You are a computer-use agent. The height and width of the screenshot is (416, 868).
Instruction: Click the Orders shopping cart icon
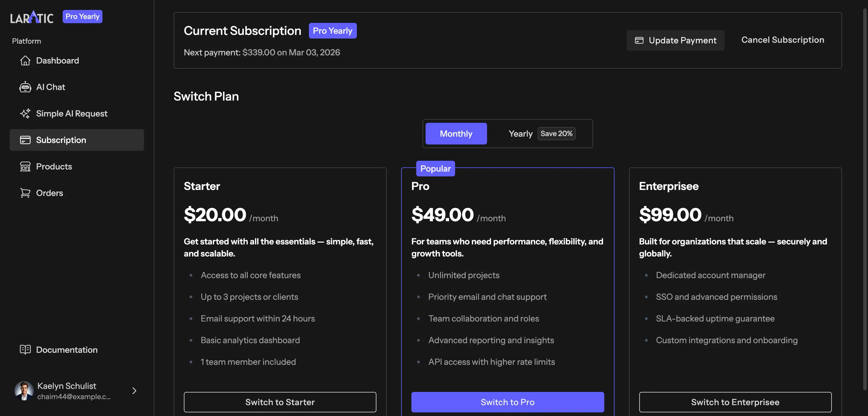(25, 193)
